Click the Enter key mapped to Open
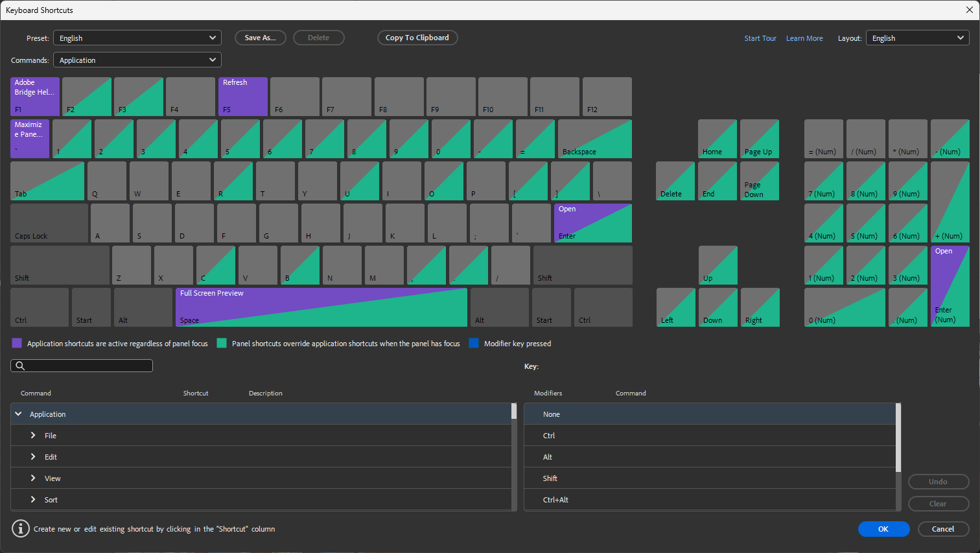The image size is (980, 553). point(592,222)
